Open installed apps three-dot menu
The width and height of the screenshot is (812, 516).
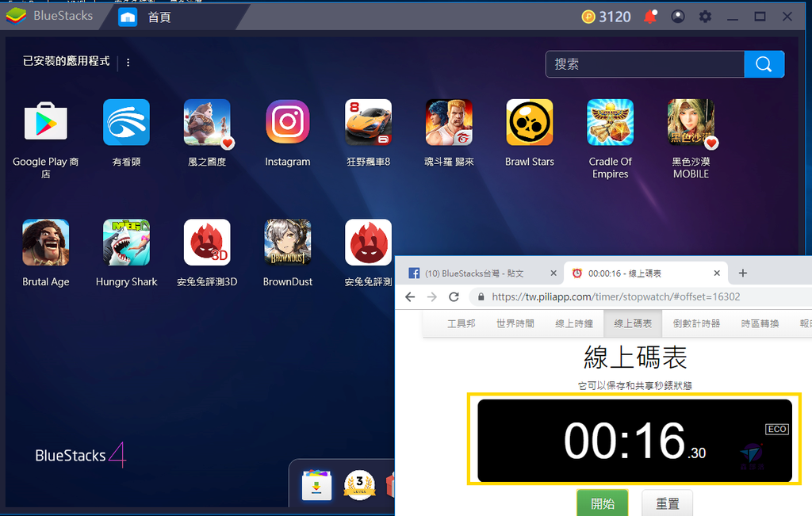(x=128, y=62)
